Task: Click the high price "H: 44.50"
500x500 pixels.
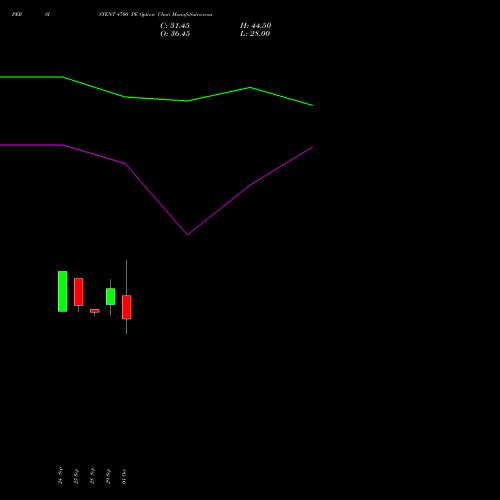Action: tap(255, 26)
